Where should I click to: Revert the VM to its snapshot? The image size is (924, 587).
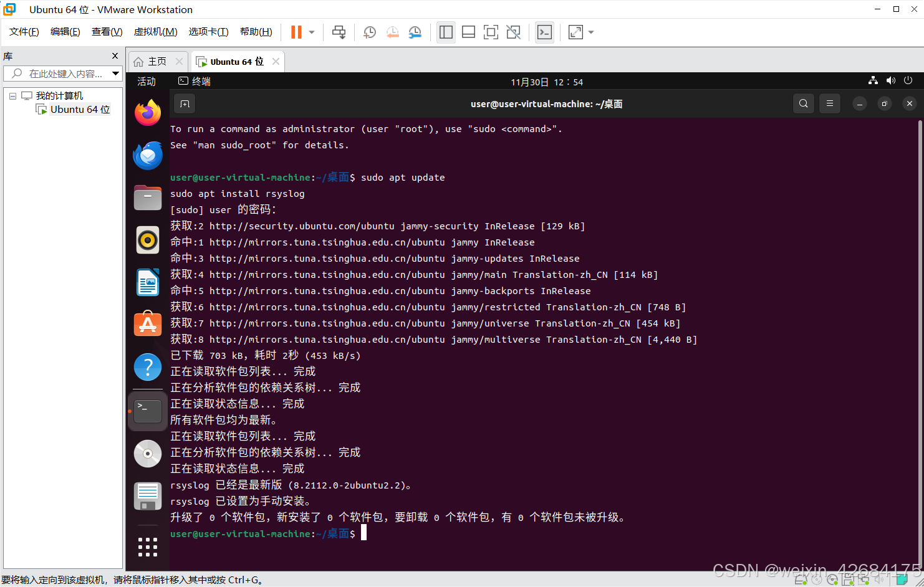pyautogui.click(x=392, y=32)
